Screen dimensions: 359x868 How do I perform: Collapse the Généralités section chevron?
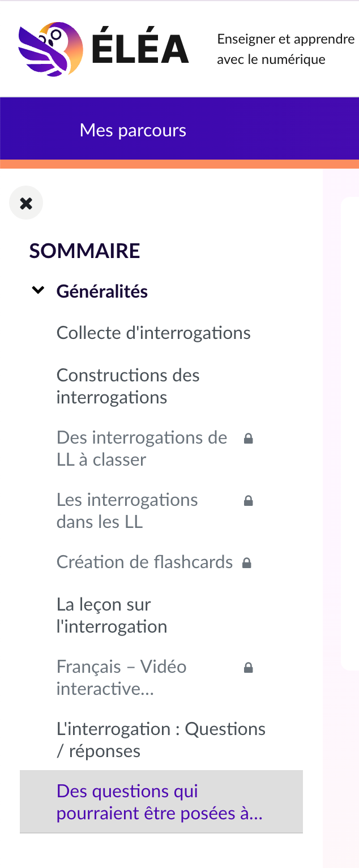point(38,291)
